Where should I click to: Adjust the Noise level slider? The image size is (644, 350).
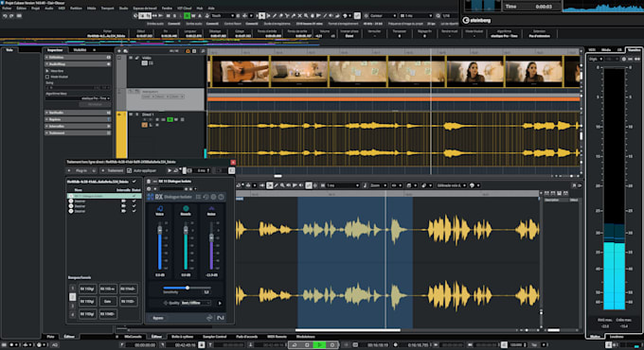point(211,237)
